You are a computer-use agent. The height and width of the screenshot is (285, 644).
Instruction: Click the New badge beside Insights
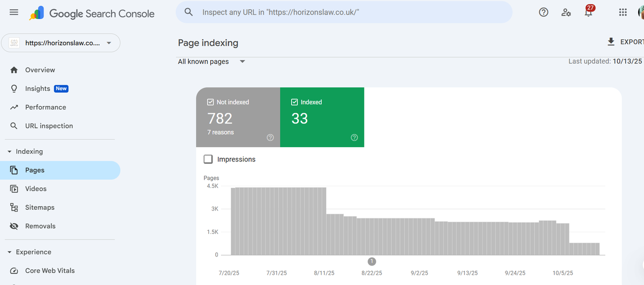point(61,89)
